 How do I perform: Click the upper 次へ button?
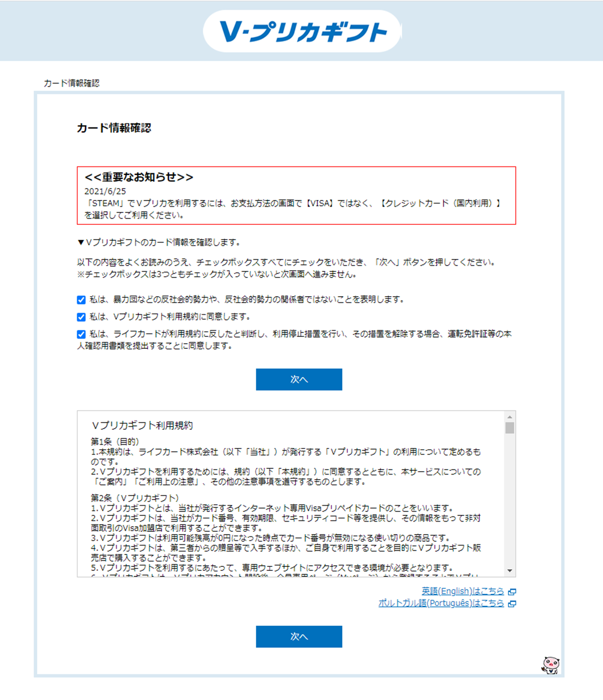click(299, 379)
